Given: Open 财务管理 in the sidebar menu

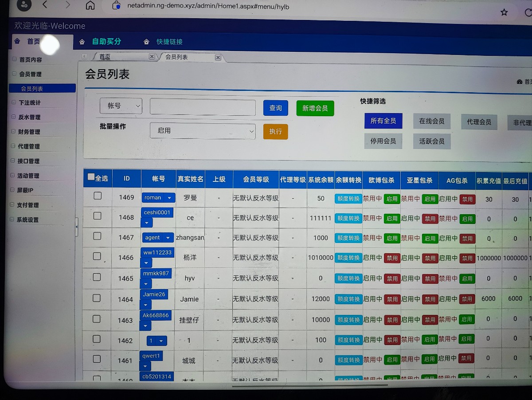Looking at the screenshot, I should click(29, 132).
